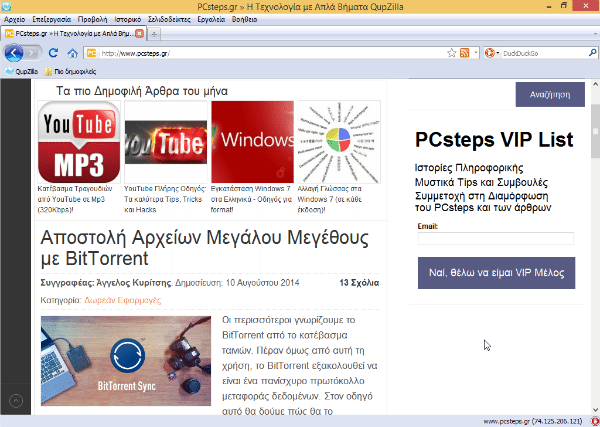Open Κατέβασμα Τραγουδιών από YouTube link

click(75, 199)
